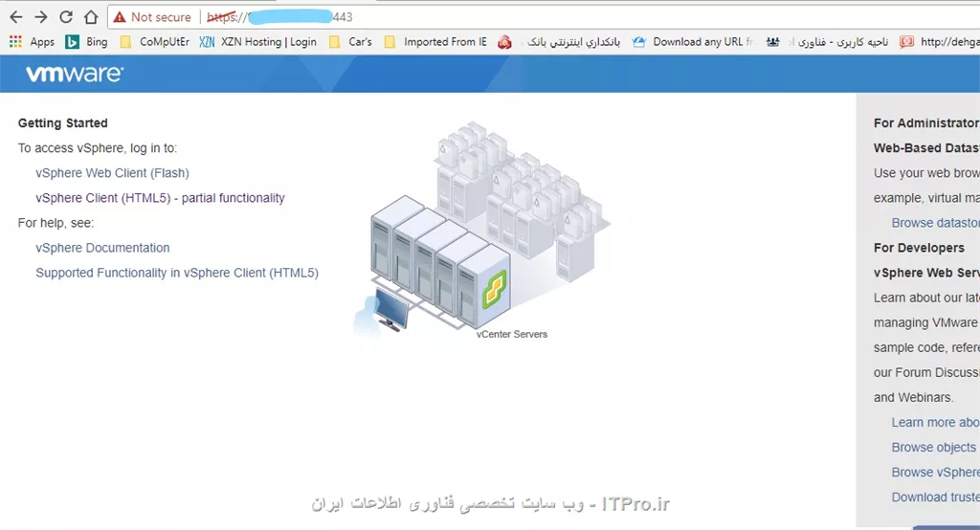Image resolution: width=980 pixels, height=530 pixels.
Task: Click the Getting Started heading
Action: pyautogui.click(x=62, y=123)
